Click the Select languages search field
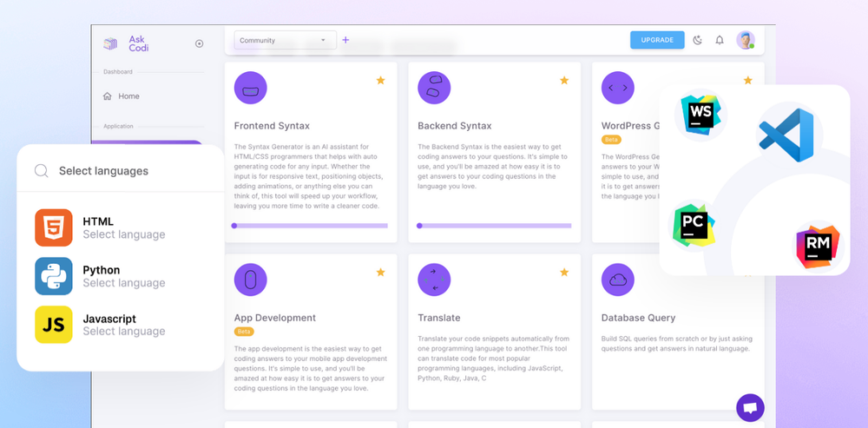Viewport: 868px width, 428px height. 121,170
